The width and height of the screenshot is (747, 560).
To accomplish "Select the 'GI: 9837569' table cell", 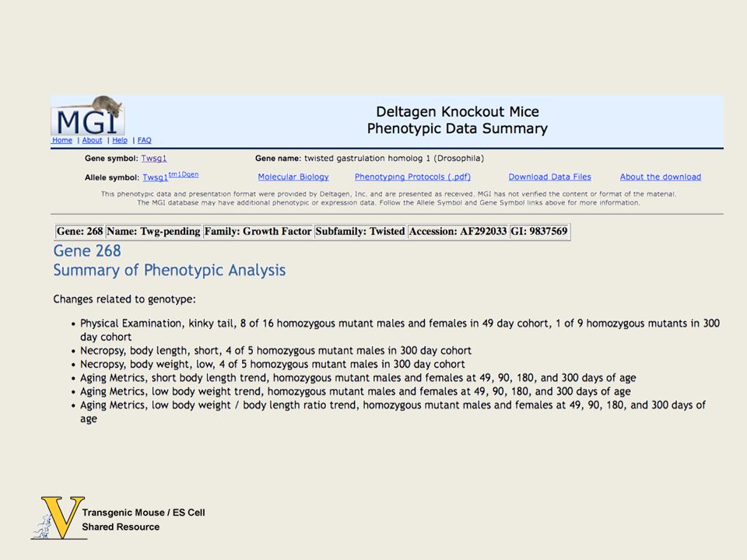I will click(x=539, y=232).
